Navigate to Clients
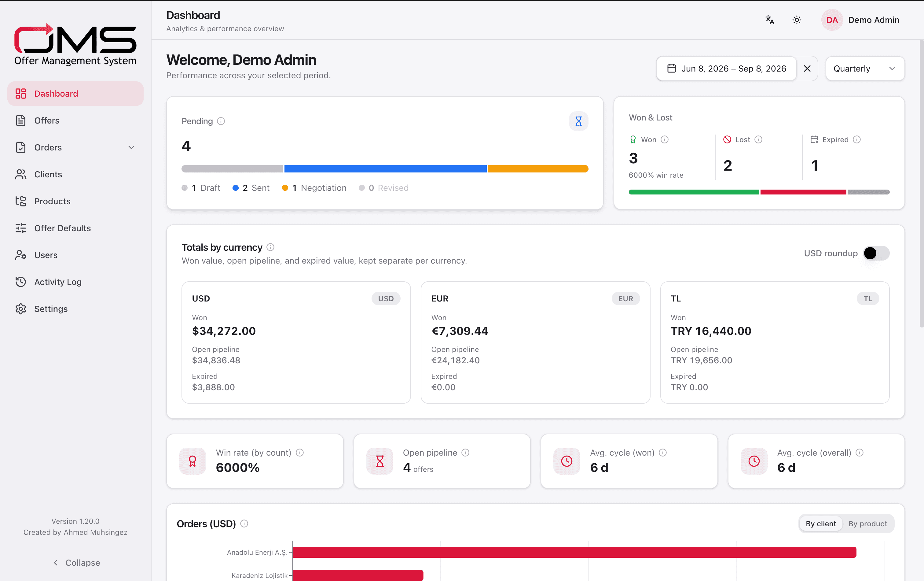This screenshot has height=581, width=924. pos(75,174)
